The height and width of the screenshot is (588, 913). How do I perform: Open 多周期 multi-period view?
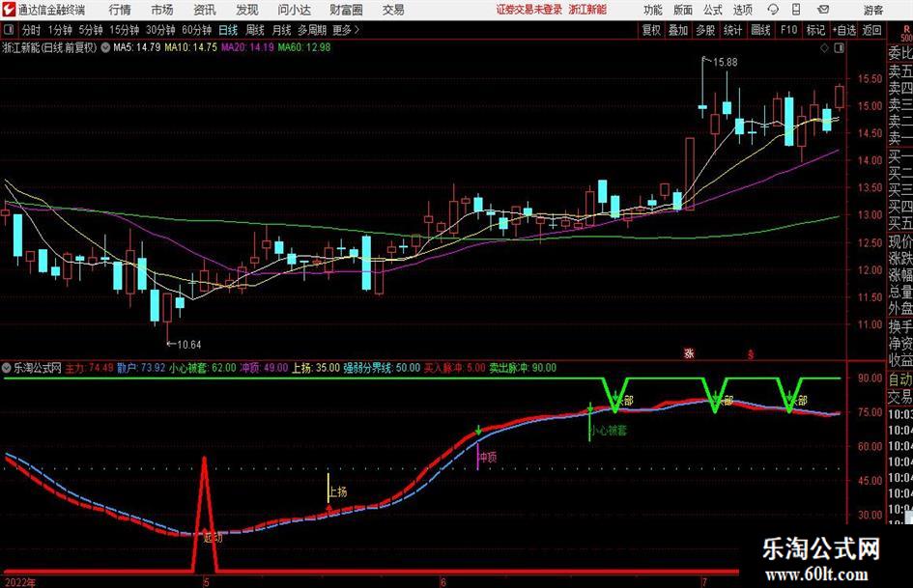[311, 30]
